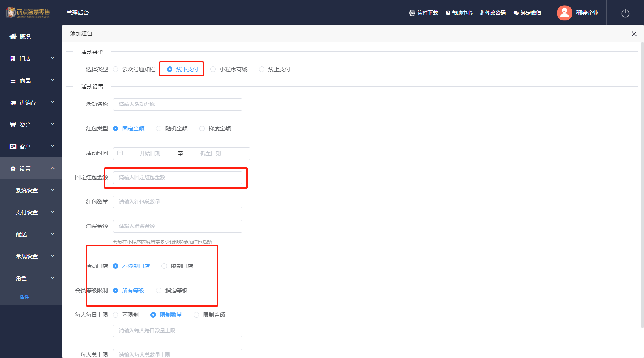Select 不限制门店 option

(131, 266)
